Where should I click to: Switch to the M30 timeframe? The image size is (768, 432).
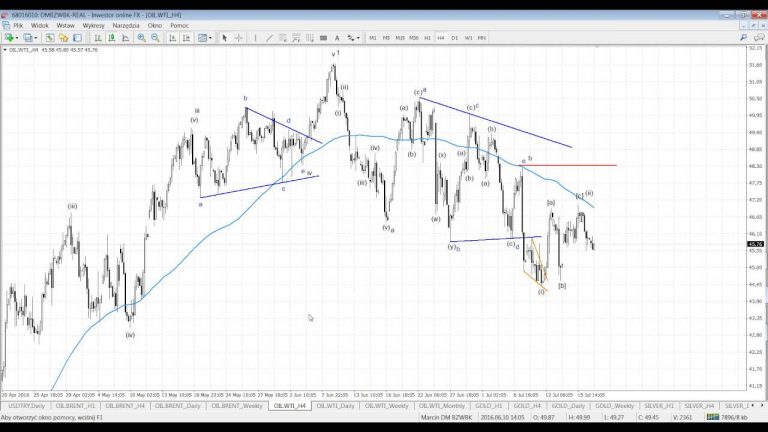(414, 38)
